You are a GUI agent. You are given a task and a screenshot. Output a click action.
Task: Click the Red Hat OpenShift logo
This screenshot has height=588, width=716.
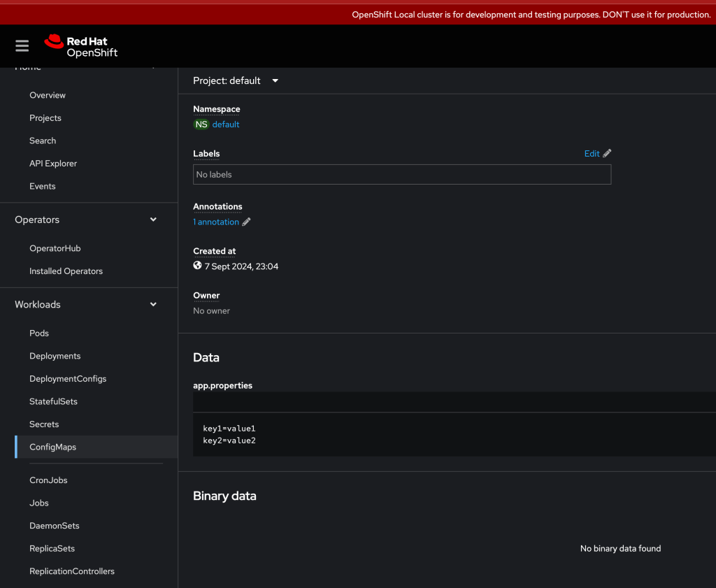81,46
